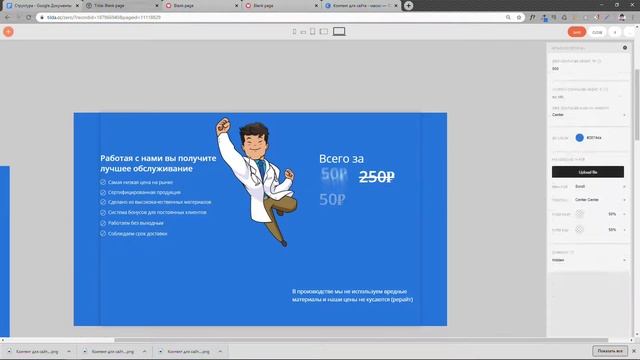Open options arrow for the first downloaded file
Screen dimensions: 640x360
click(x=69, y=351)
